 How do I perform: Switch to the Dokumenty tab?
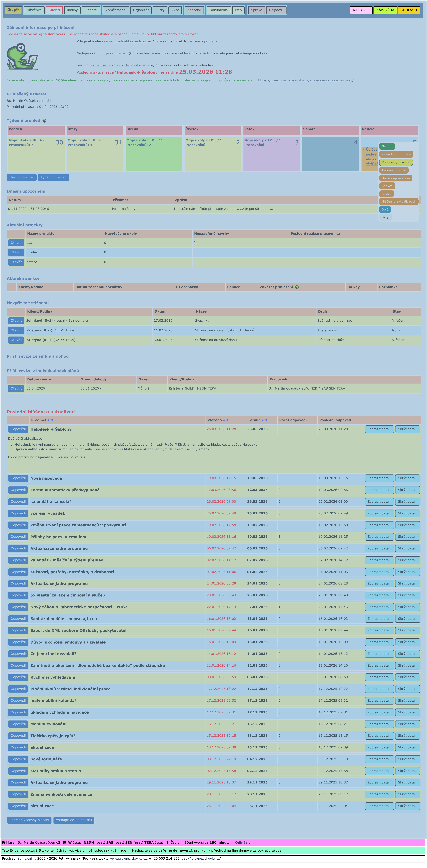[x=219, y=10]
